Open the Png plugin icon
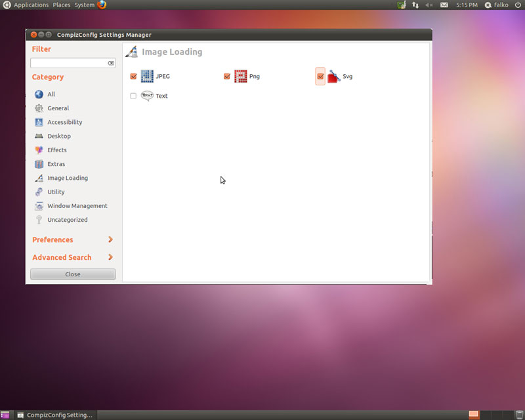 pyautogui.click(x=240, y=76)
